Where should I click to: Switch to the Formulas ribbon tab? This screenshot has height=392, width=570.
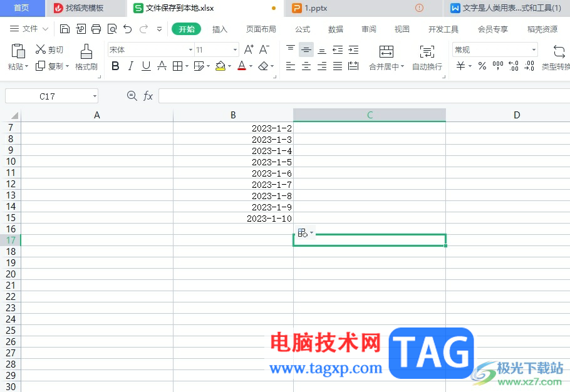[303, 29]
